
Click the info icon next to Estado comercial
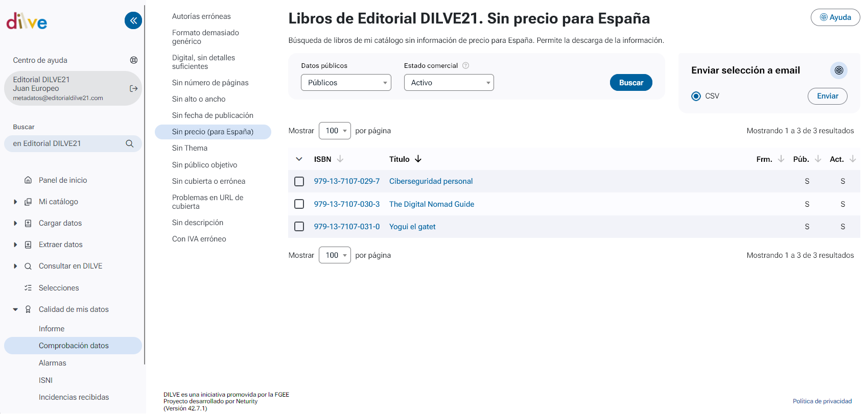coord(465,65)
